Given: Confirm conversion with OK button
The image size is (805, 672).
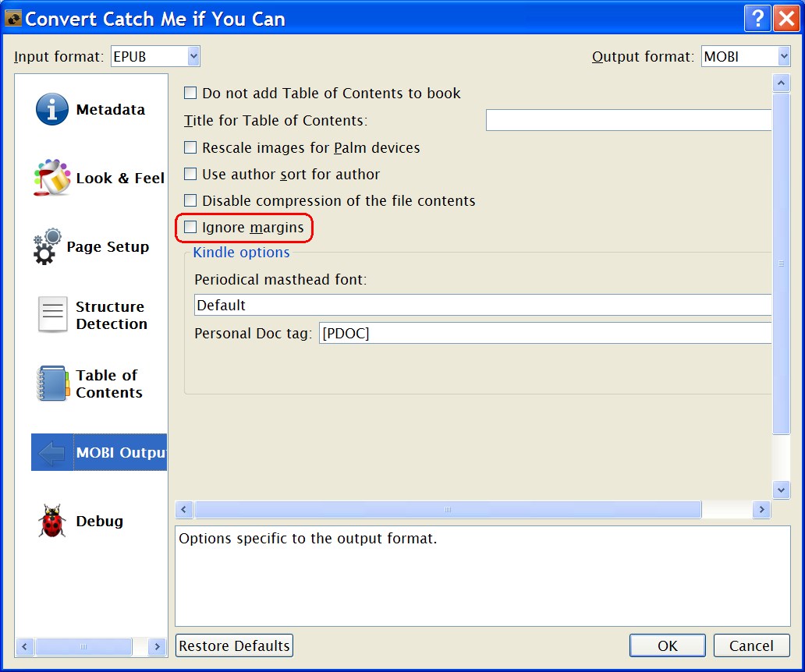Looking at the screenshot, I should [x=668, y=645].
